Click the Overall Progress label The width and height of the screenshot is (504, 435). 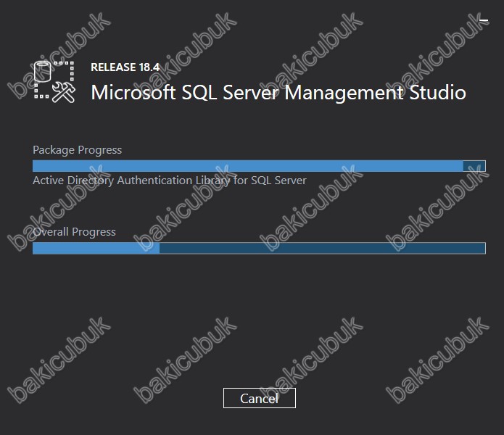coord(74,231)
